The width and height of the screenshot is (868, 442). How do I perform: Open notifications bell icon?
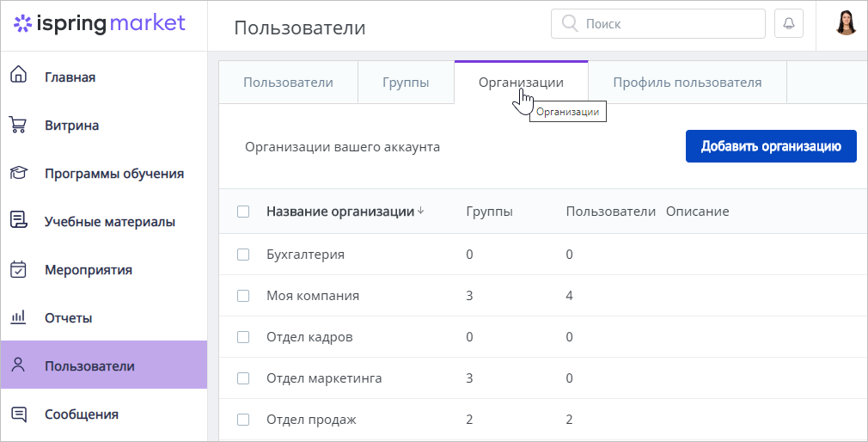click(788, 23)
